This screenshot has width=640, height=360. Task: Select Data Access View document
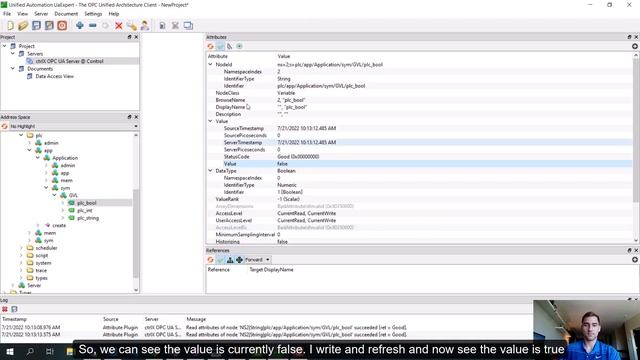coord(54,76)
